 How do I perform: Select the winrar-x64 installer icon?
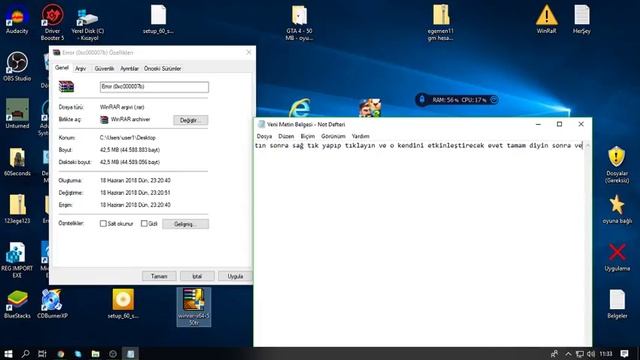194,307
